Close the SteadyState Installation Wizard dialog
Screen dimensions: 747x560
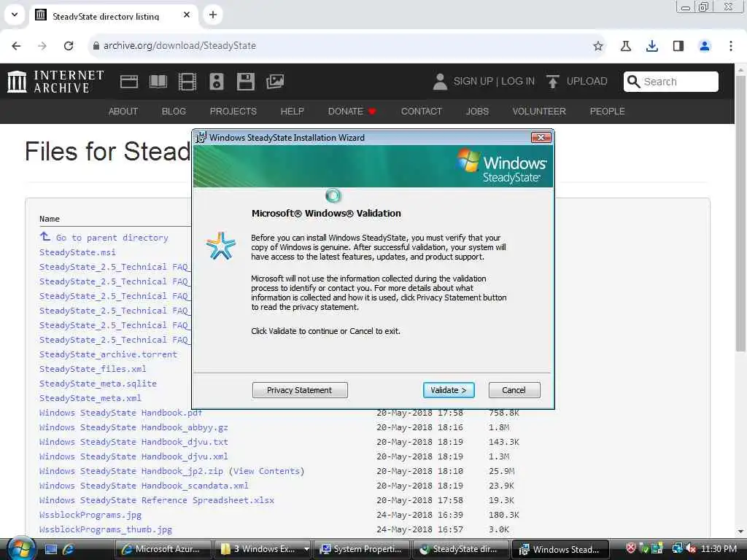click(541, 138)
